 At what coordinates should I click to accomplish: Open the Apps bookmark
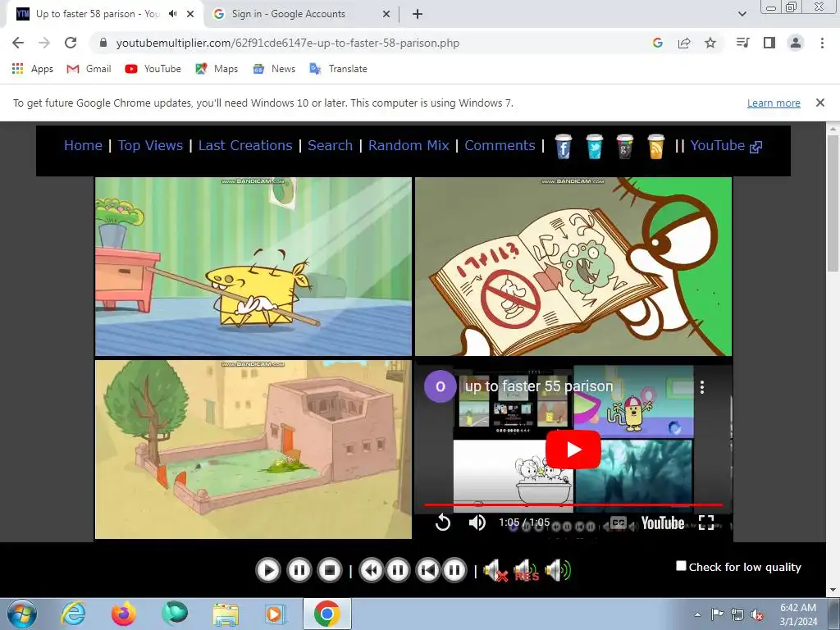pyautogui.click(x=33, y=69)
